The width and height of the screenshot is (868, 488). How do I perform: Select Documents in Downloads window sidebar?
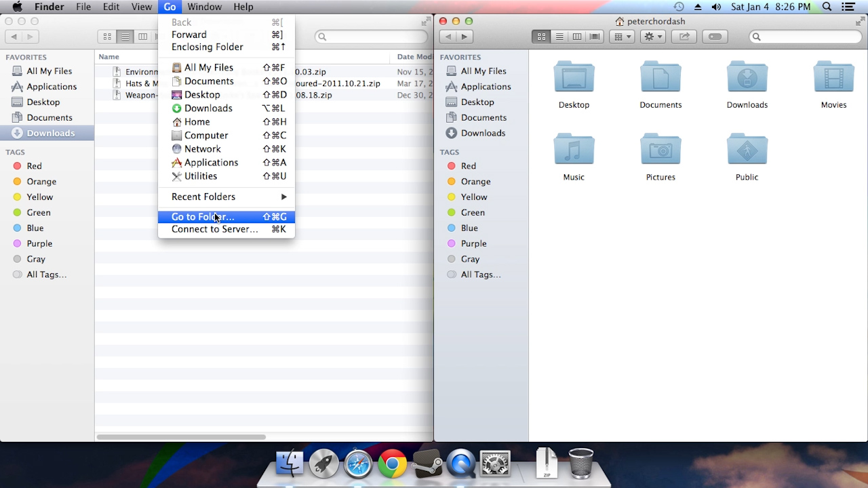pos(47,118)
